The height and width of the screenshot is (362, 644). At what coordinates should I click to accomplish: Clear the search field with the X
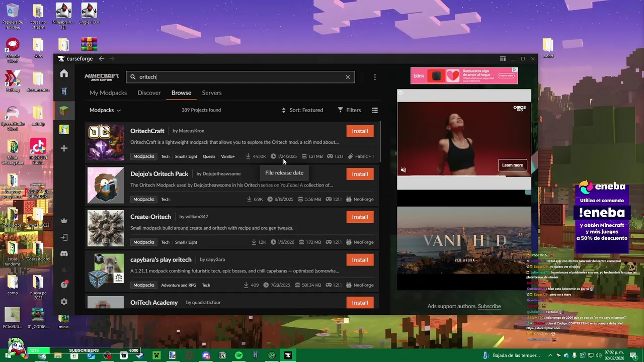pos(348,77)
